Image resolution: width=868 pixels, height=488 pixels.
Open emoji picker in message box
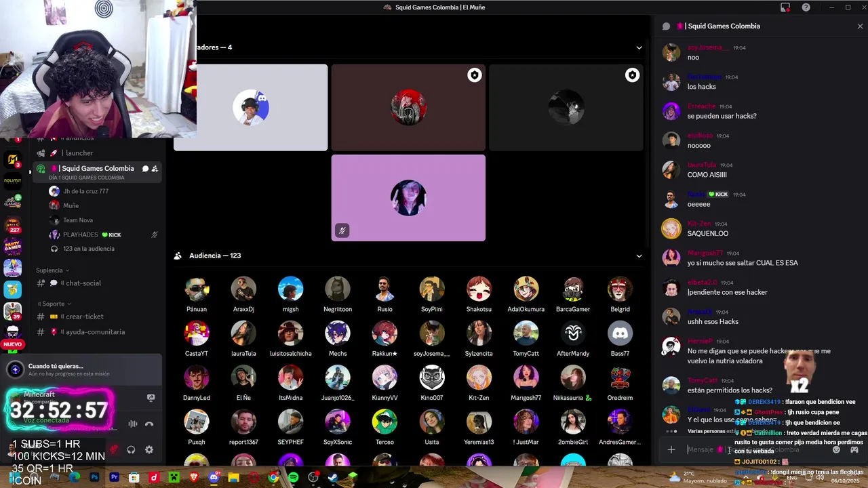(x=836, y=449)
